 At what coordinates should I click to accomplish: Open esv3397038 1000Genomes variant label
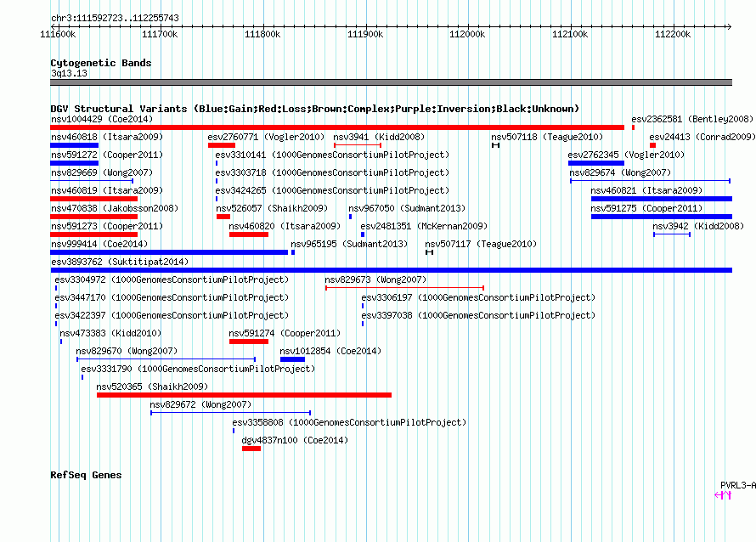coord(478,315)
